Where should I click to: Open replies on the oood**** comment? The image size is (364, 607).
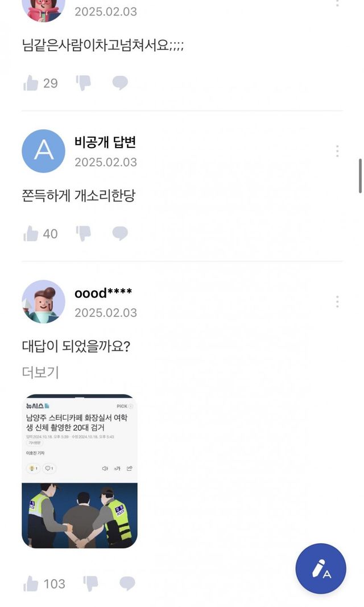coord(127,584)
